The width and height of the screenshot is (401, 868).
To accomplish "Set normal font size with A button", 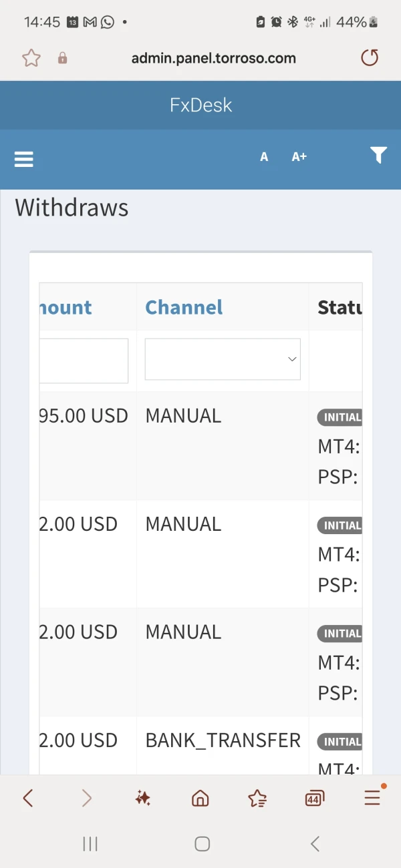I will (x=264, y=157).
